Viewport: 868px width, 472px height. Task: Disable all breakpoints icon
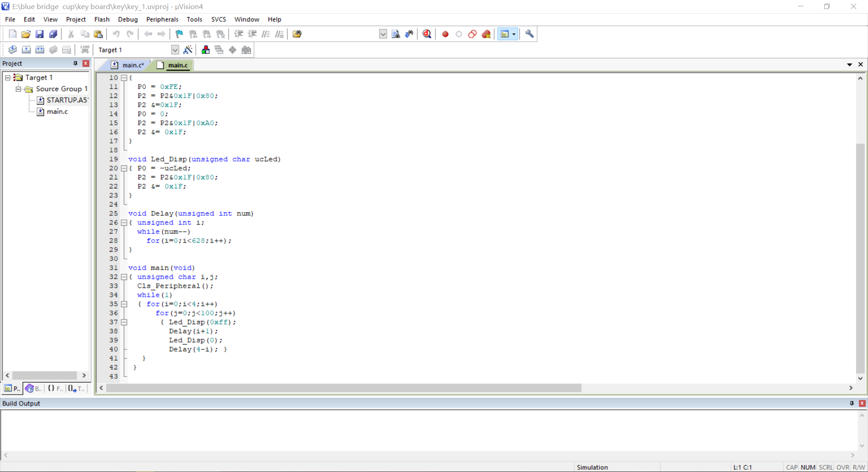click(x=472, y=34)
